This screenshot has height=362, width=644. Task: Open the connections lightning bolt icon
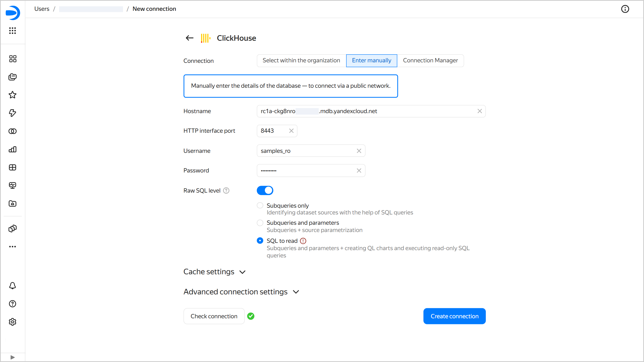13,113
